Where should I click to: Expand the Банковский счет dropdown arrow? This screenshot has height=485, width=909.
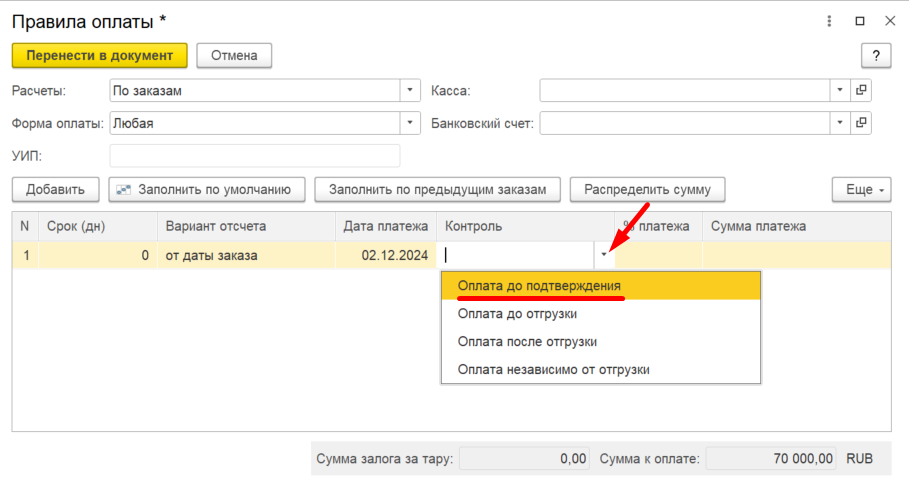point(840,123)
